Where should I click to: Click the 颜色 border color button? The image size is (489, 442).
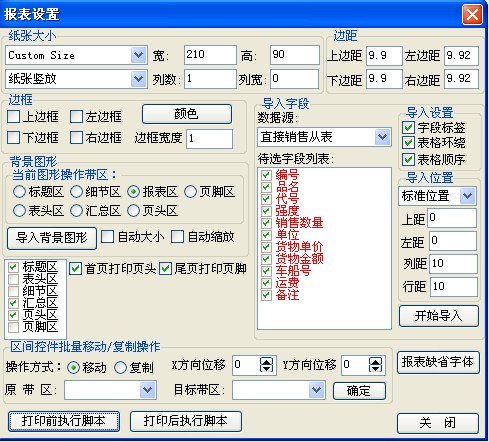(x=187, y=114)
